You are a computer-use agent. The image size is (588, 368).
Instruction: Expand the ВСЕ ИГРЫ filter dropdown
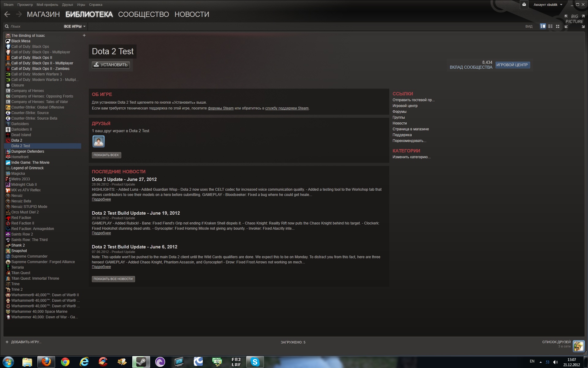tap(75, 26)
